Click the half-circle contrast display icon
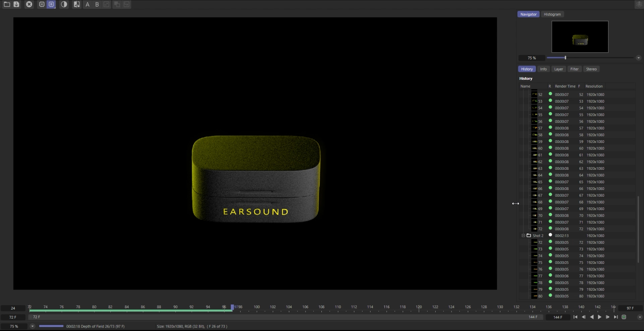 pyautogui.click(x=64, y=4)
